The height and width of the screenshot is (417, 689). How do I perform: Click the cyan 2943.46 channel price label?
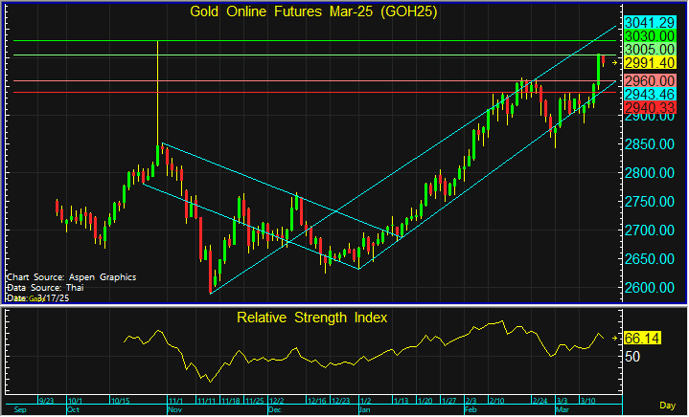click(x=649, y=93)
